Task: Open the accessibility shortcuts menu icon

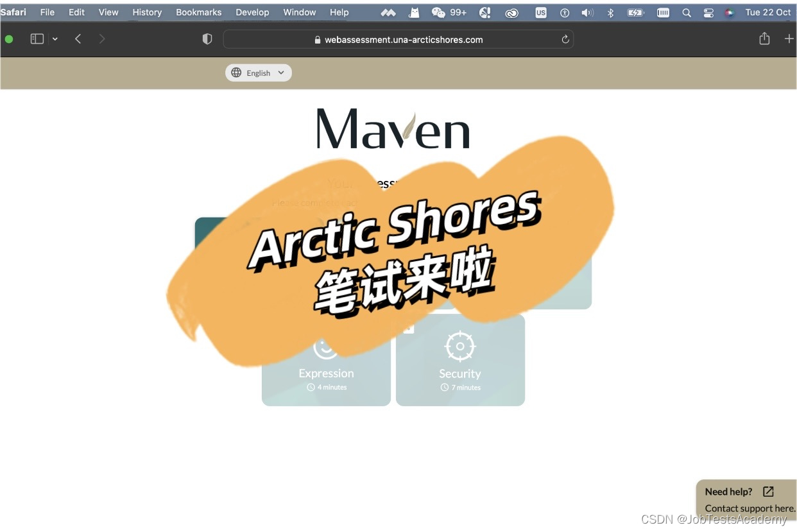Action: (565, 12)
